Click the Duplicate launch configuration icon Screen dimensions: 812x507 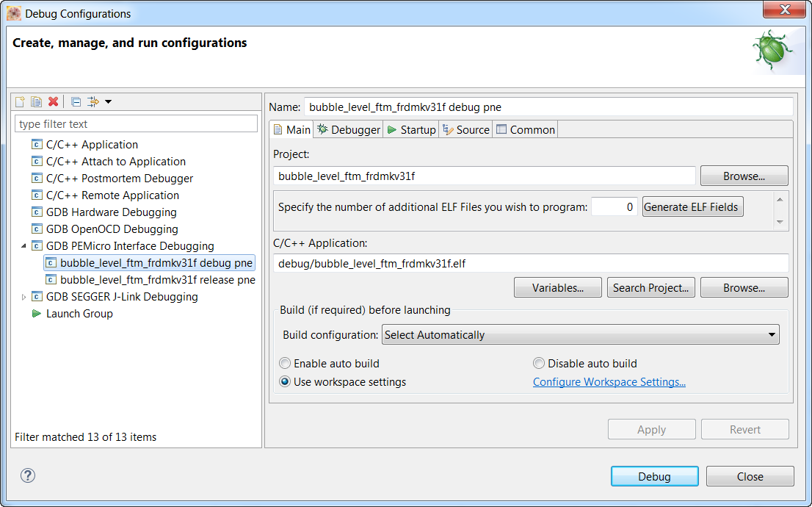pos(36,101)
